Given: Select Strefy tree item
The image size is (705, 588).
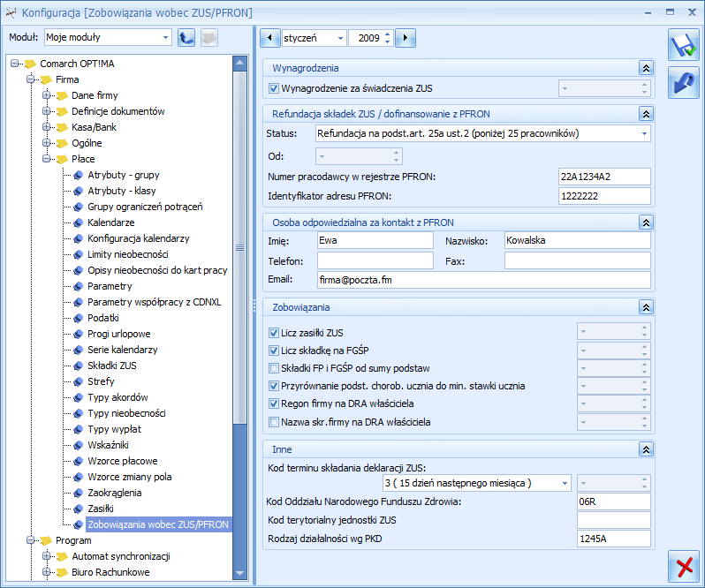Looking at the screenshot, I should click(101, 381).
